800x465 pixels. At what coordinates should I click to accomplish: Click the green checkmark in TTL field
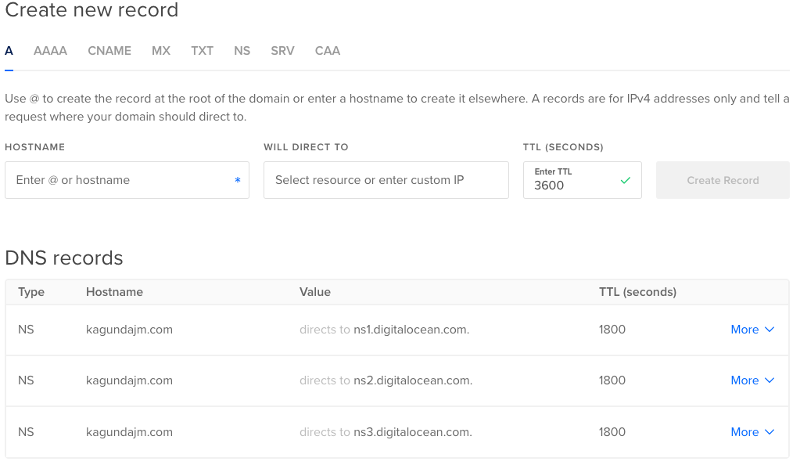tap(625, 180)
